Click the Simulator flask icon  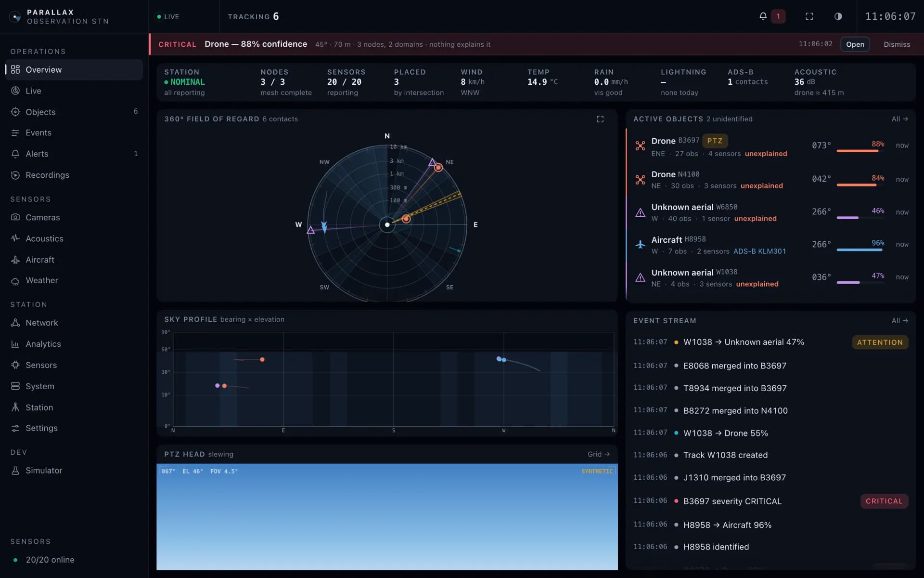15,471
